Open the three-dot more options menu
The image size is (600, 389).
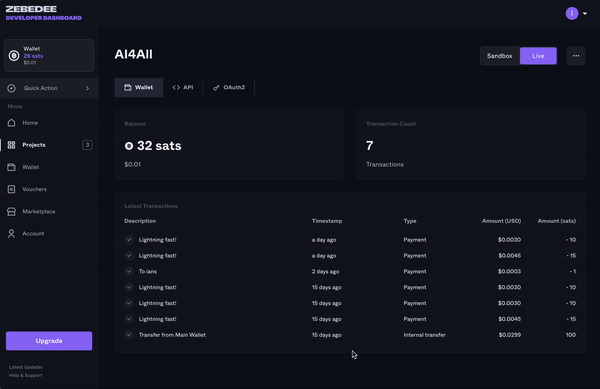pyautogui.click(x=576, y=56)
